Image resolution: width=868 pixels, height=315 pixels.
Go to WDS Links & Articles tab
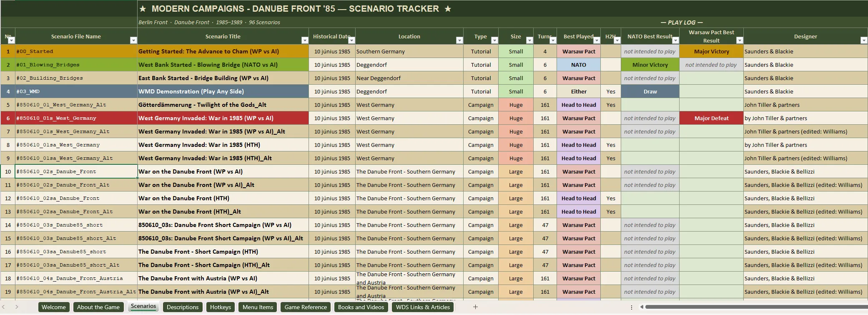(x=423, y=307)
